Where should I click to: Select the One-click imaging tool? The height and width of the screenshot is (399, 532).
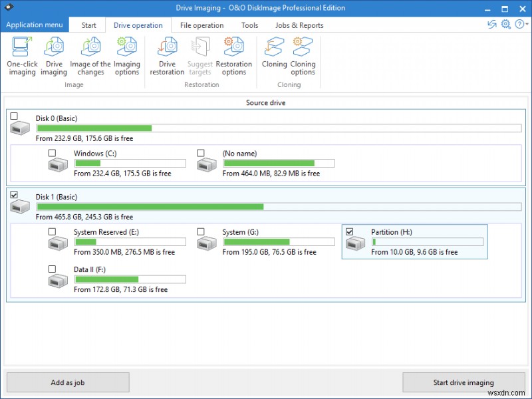point(22,57)
